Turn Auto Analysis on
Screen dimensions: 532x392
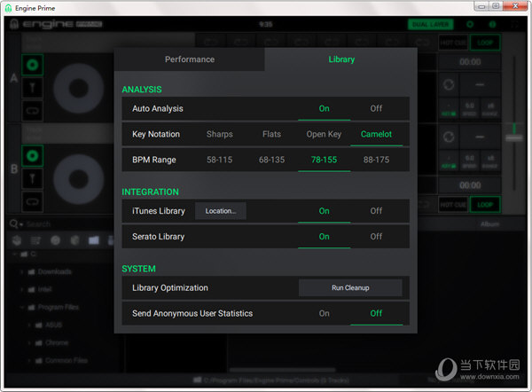click(324, 108)
